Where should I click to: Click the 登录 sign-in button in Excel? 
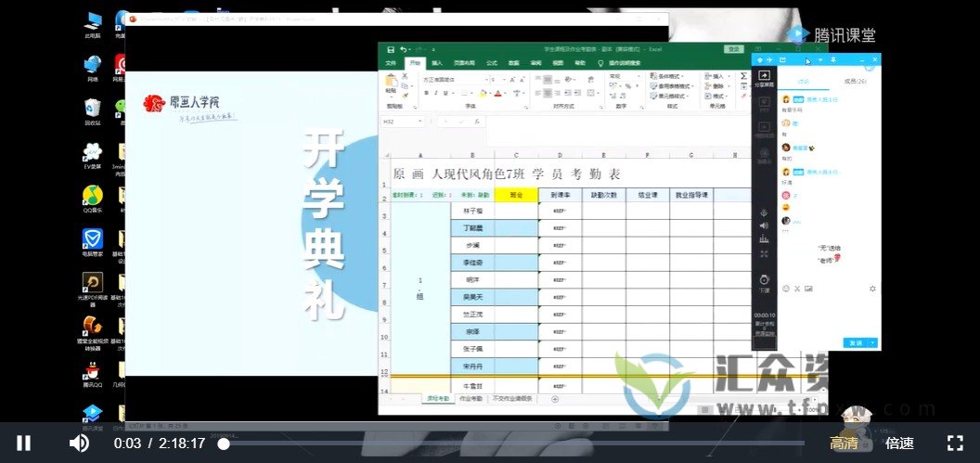click(734, 49)
